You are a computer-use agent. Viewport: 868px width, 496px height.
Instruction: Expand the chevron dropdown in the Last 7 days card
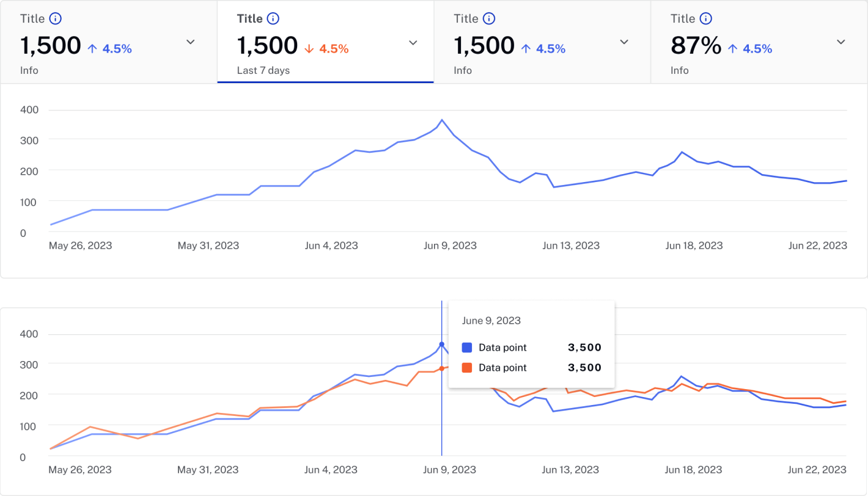coord(413,42)
